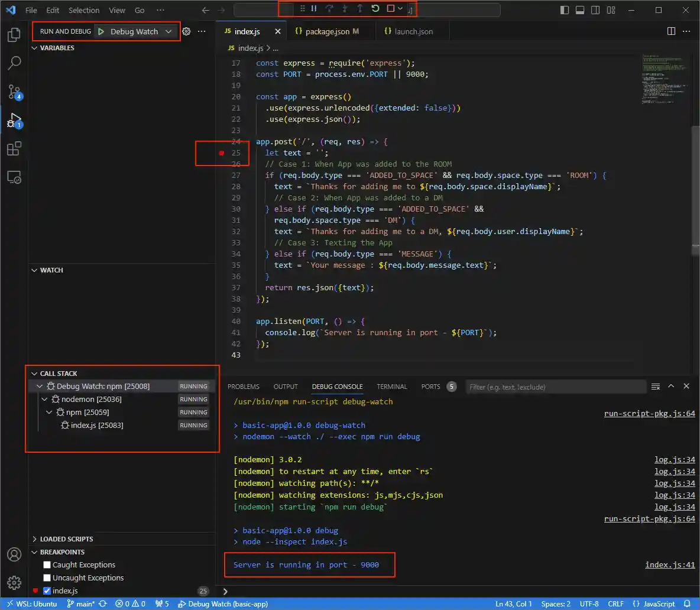Open the Remote Explorer view
The height and width of the screenshot is (610, 700).
pyautogui.click(x=14, y=177)
